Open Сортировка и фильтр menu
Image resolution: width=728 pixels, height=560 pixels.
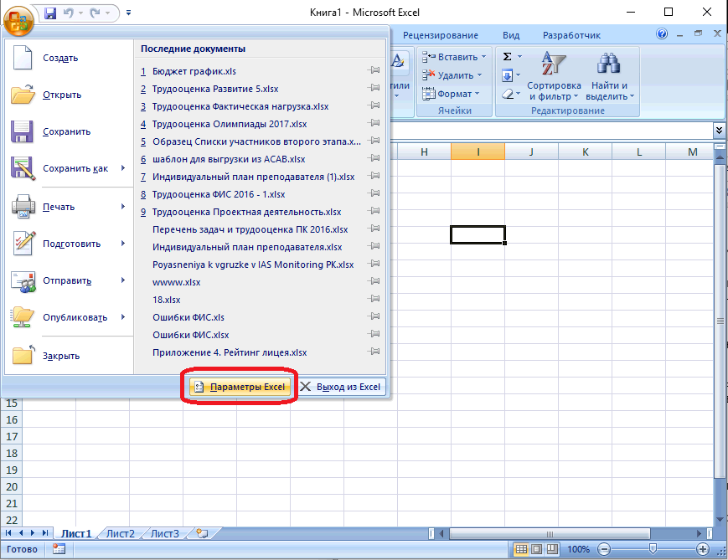pos(554,76)
